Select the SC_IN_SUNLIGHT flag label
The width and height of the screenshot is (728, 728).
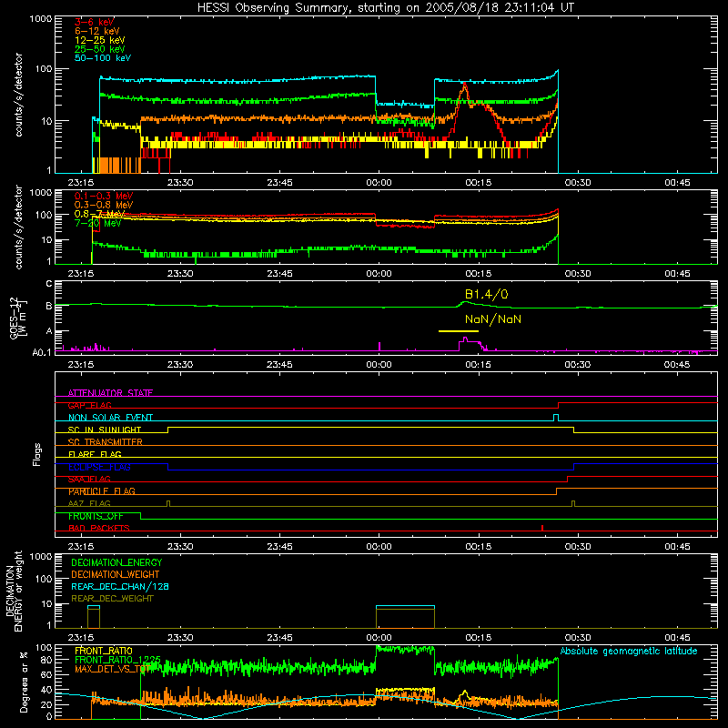click(x=105, y=430)
